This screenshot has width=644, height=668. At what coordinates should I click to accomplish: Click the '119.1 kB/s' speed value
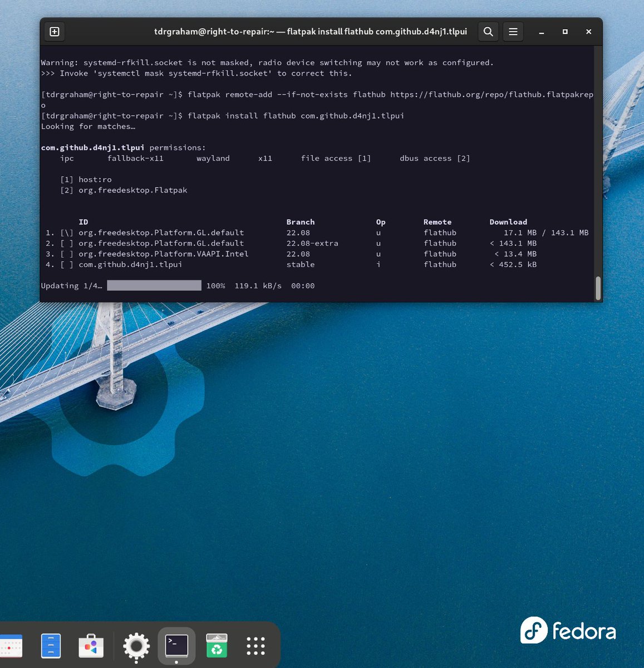258,286
